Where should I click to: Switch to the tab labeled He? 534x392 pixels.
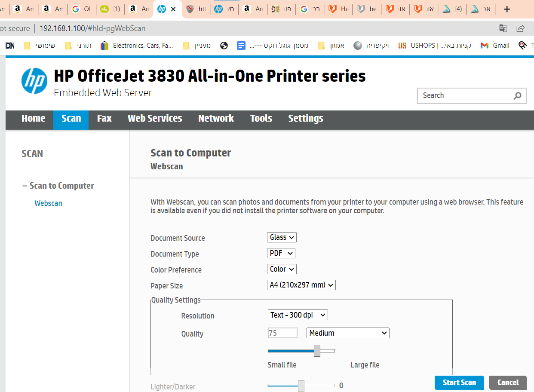[338, 9]
